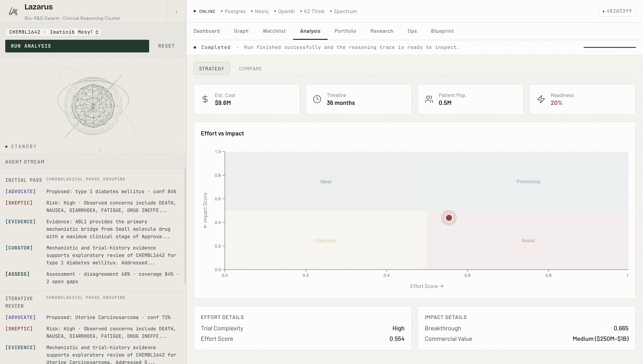The image size is (643, 364).
Task: Open the Watchlist tab
Action: point(274,31)
